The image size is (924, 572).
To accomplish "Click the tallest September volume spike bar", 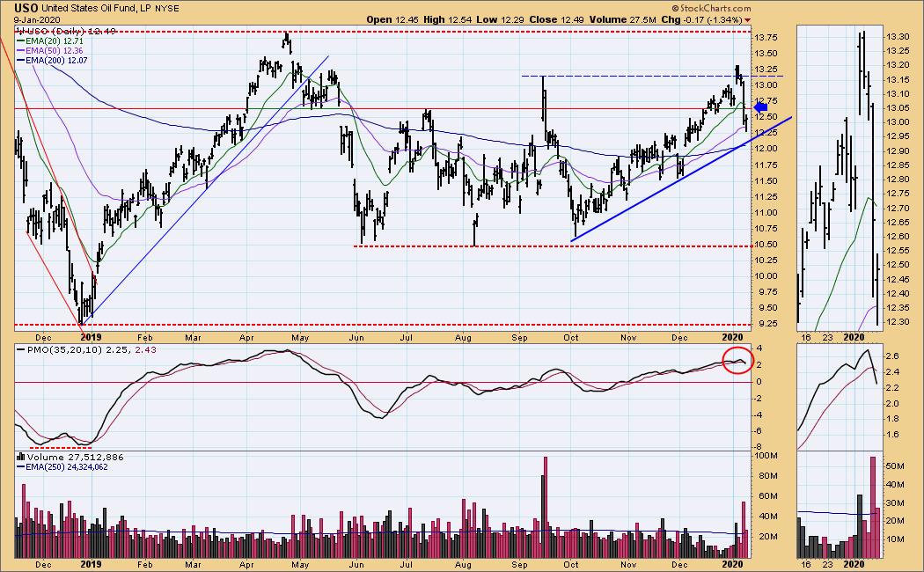I will click(545, 507).
